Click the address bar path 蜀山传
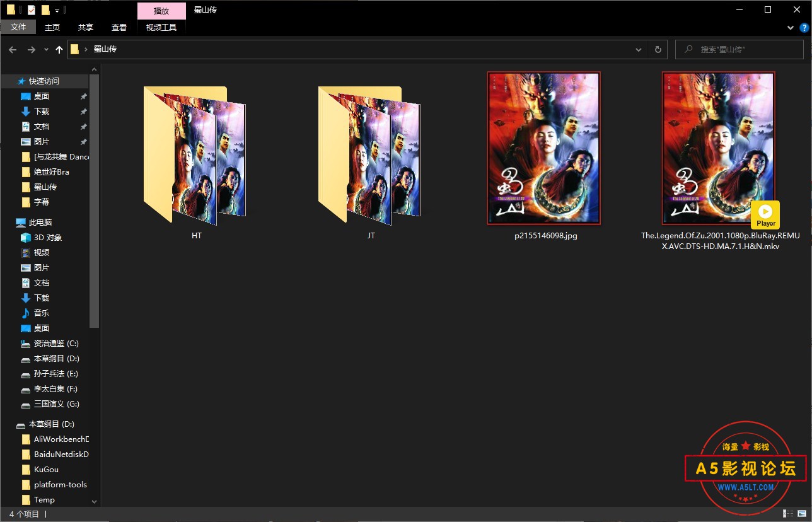The width and height of the screenshot is (812, 522). 105,49
